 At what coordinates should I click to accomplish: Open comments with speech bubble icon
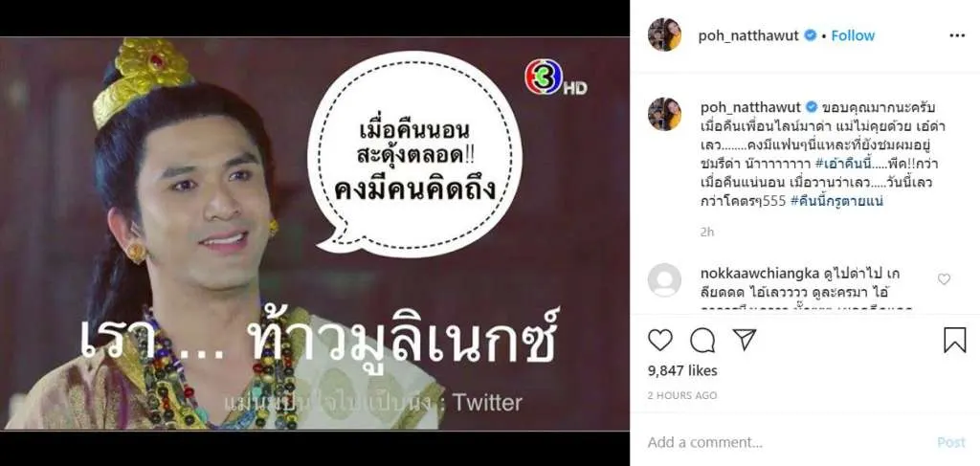702,340
